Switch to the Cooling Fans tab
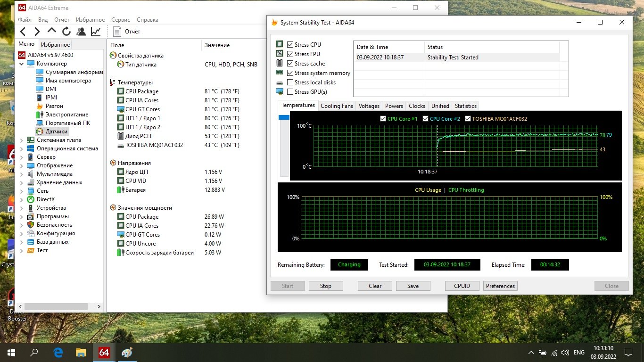The image size is (644, 362). (337, 106)
